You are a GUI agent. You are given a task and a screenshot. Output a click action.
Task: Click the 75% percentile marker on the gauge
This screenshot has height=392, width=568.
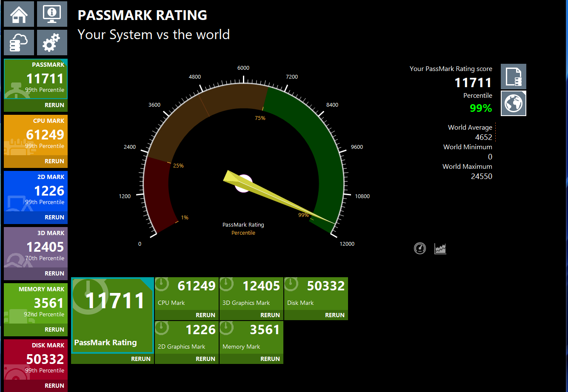tap(260, 118)
